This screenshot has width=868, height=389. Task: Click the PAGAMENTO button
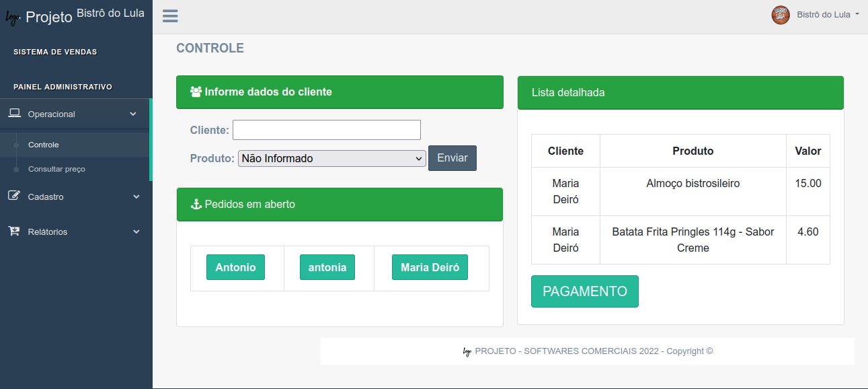[584, 291]
